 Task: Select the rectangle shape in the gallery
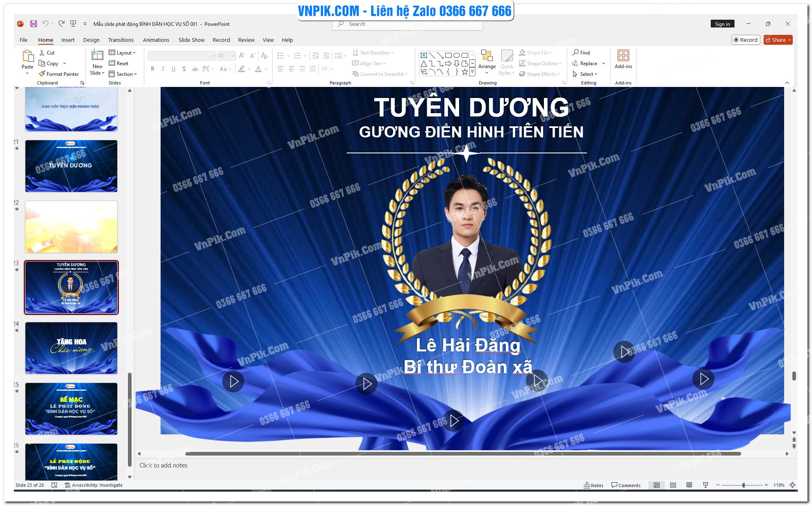[x=448, y=55]
